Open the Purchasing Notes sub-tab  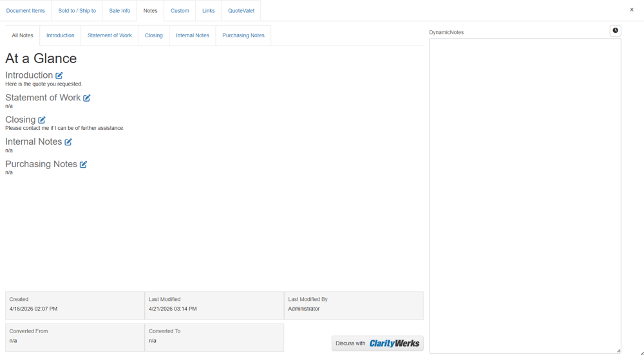tap(243, 35)
